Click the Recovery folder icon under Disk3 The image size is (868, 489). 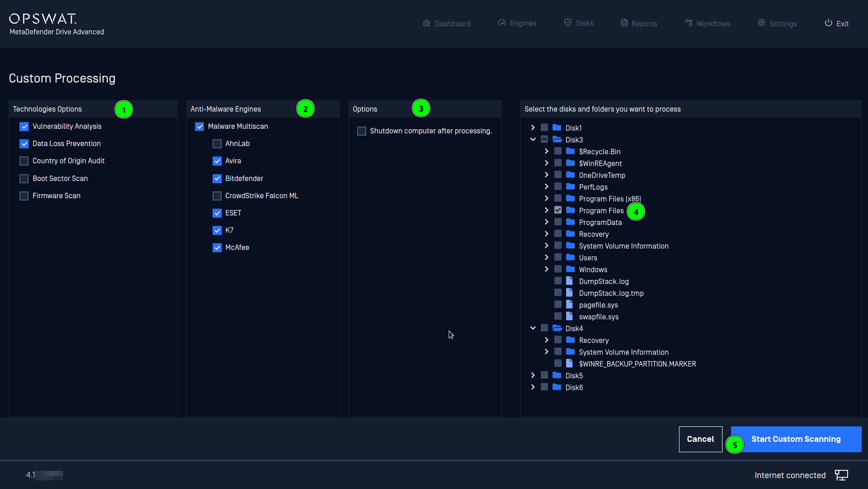coord(571,234)
